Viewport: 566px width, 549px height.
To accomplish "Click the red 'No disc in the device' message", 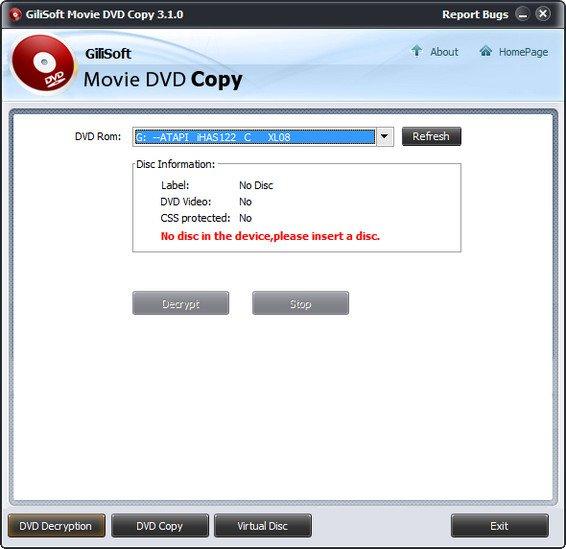I will coord(270,236).
